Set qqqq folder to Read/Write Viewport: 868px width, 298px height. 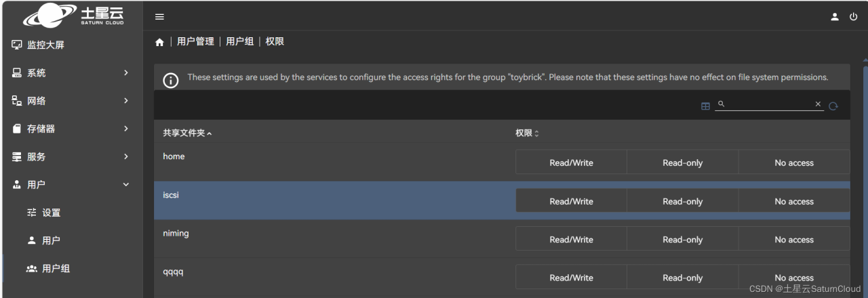point(571,278)
